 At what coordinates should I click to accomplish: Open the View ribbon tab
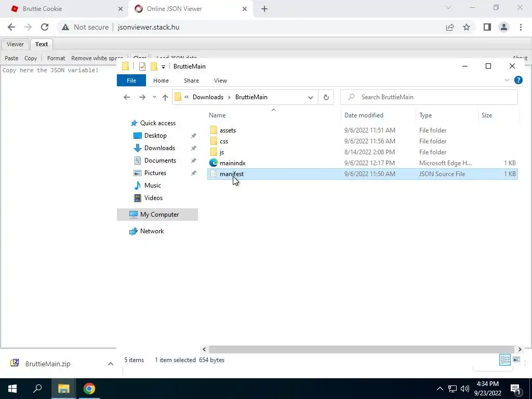click(x=220, y=81)
